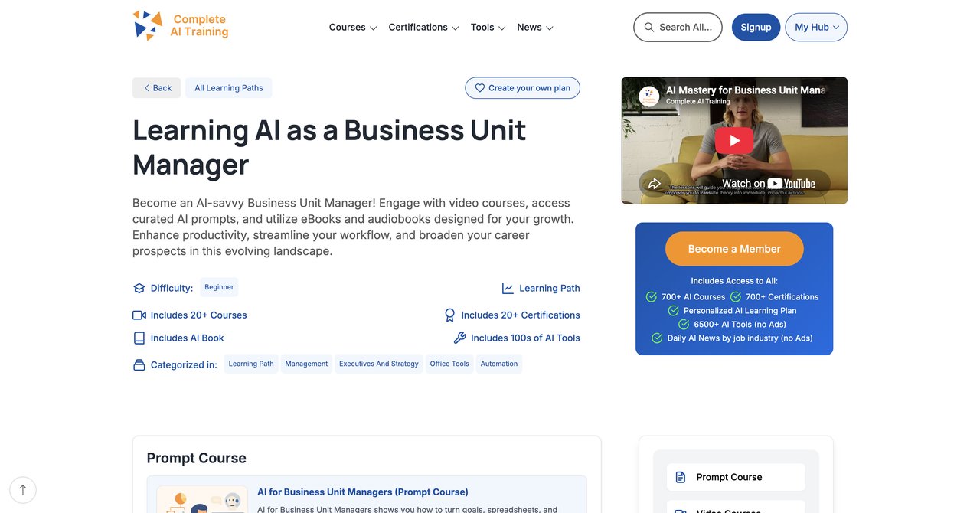Click the video camera icon beside Includes 20+ Courses
The width and height of the screenshot is (980, 513).
tap(139, 315)
